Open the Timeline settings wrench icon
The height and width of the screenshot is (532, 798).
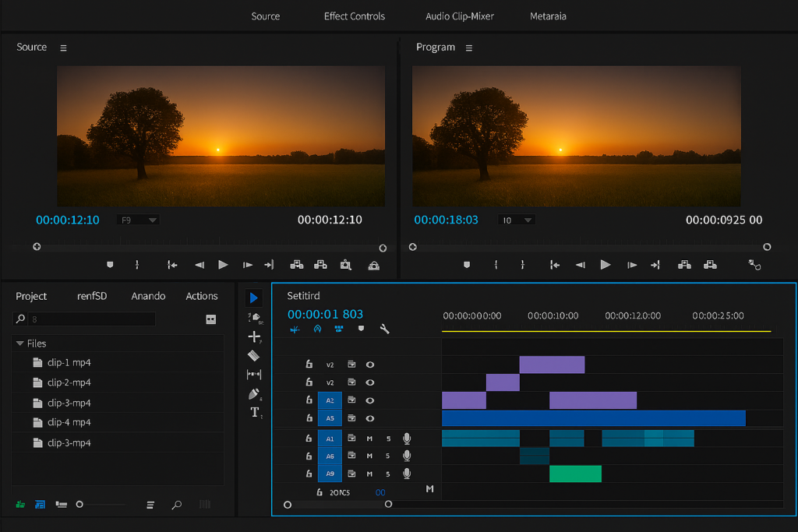(385, 329)
